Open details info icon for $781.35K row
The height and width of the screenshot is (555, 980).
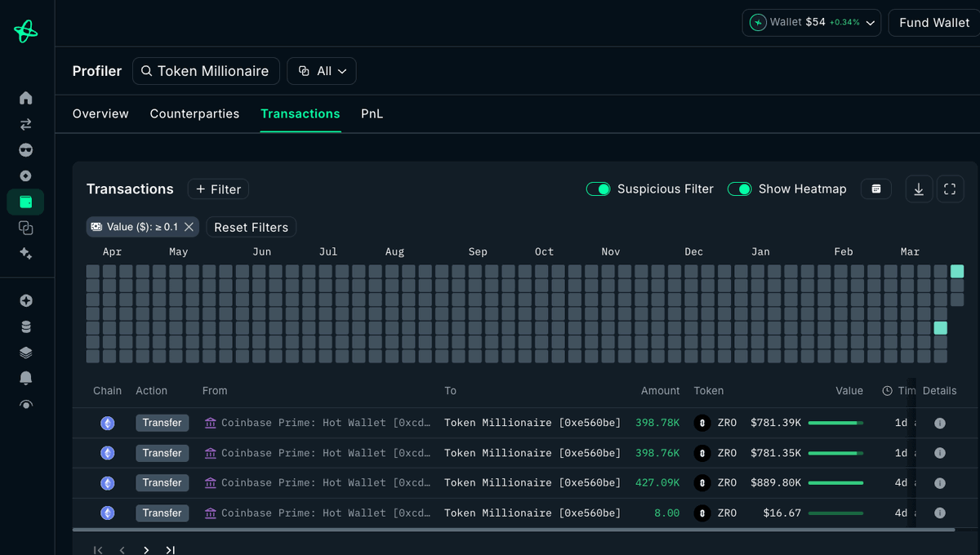tap(939, 453)
